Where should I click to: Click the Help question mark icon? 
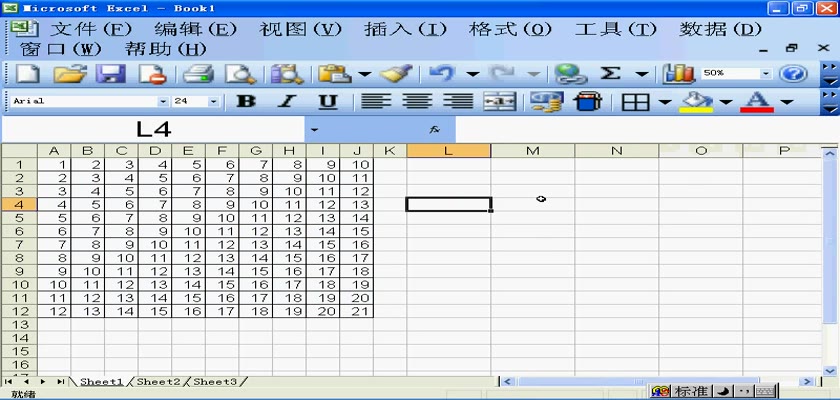pos(793,74)
